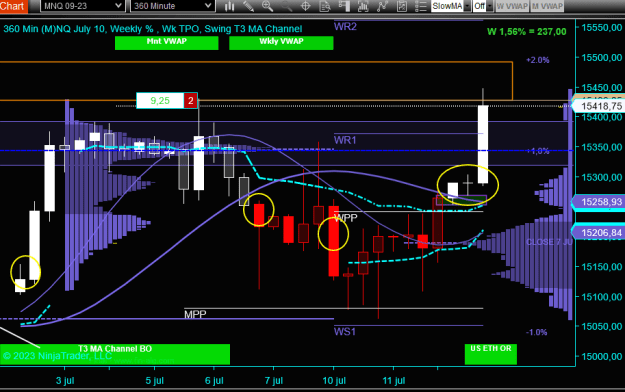Select the pencil drawing tools icon

[248, 6]
